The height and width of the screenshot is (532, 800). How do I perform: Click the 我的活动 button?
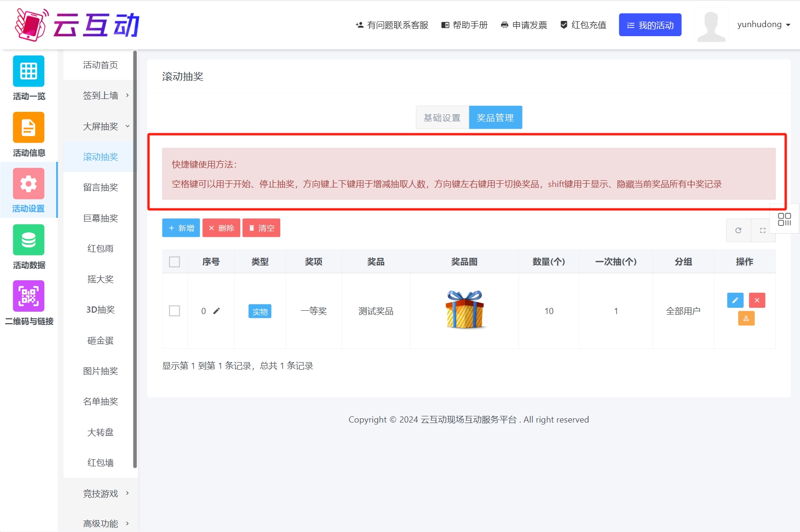pyautogui.click(x=650, y=25)
